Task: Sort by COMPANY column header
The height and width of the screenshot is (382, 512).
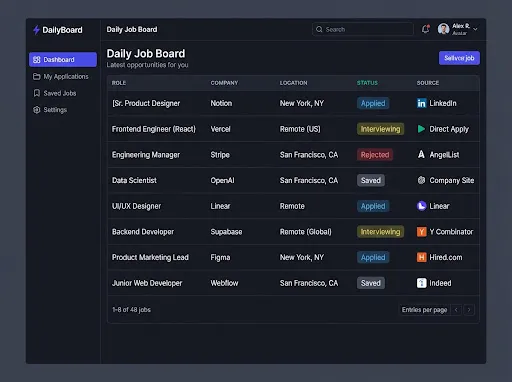Action: [x=224, y=83]
